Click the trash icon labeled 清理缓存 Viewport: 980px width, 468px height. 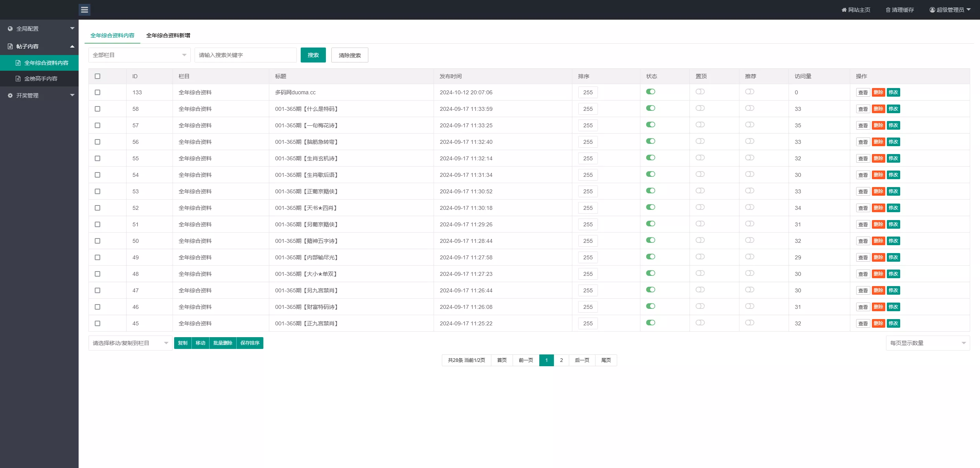pyautogui.click(x=888, y=10)
